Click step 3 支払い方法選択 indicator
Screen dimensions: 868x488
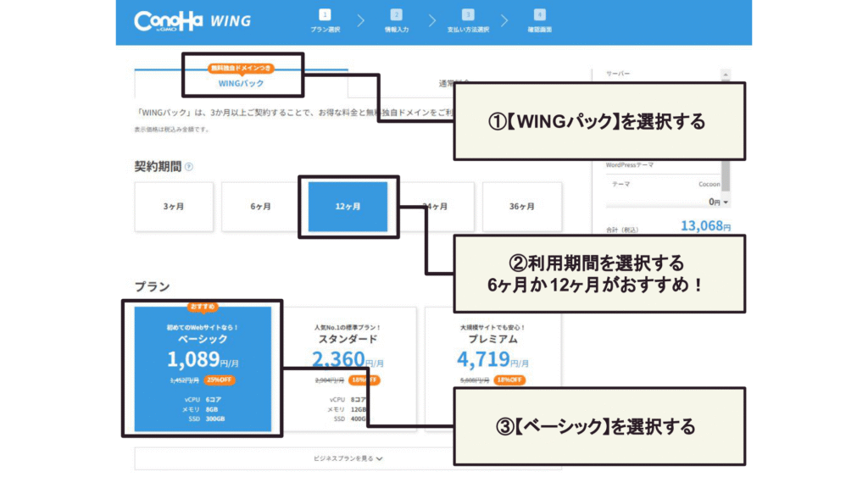(x=468, y=22)
